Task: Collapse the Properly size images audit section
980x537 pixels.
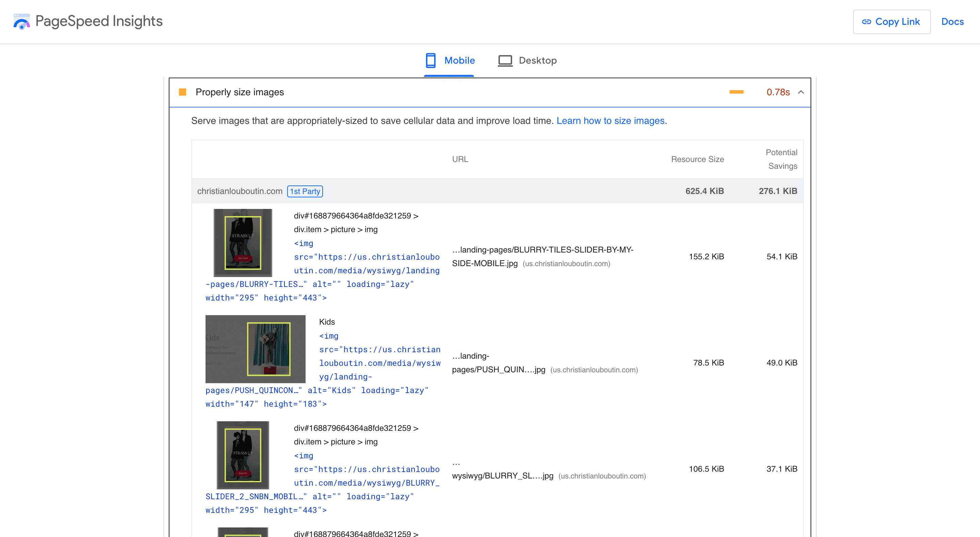Action: tap(800, 92)
